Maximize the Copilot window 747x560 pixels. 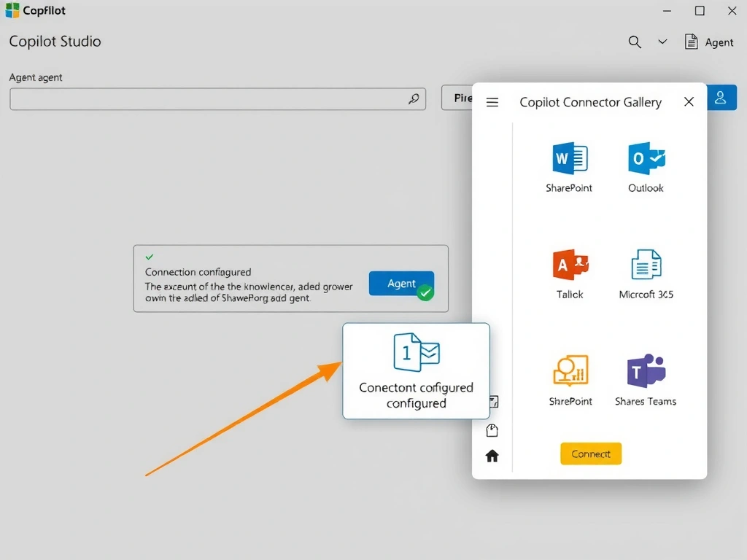pyautogui.click(x=700, y=10)
